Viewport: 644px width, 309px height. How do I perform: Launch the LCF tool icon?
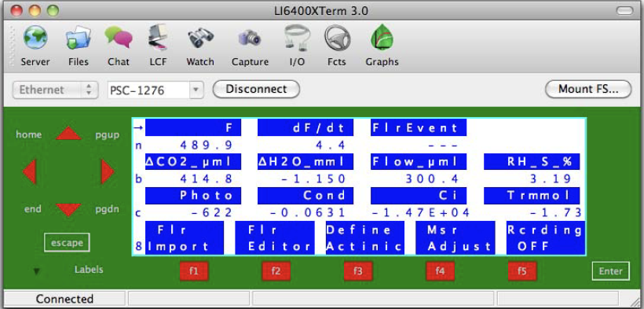(158, 38)
